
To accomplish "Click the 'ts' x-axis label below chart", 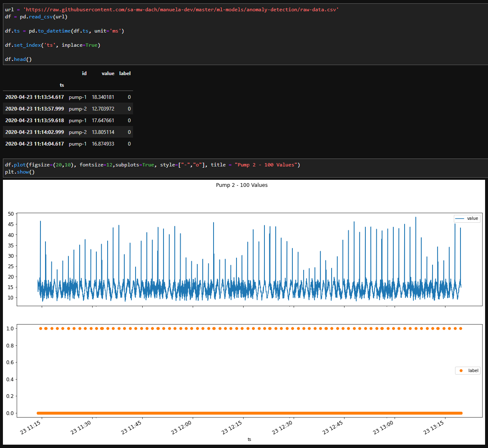I will point(249,439).
